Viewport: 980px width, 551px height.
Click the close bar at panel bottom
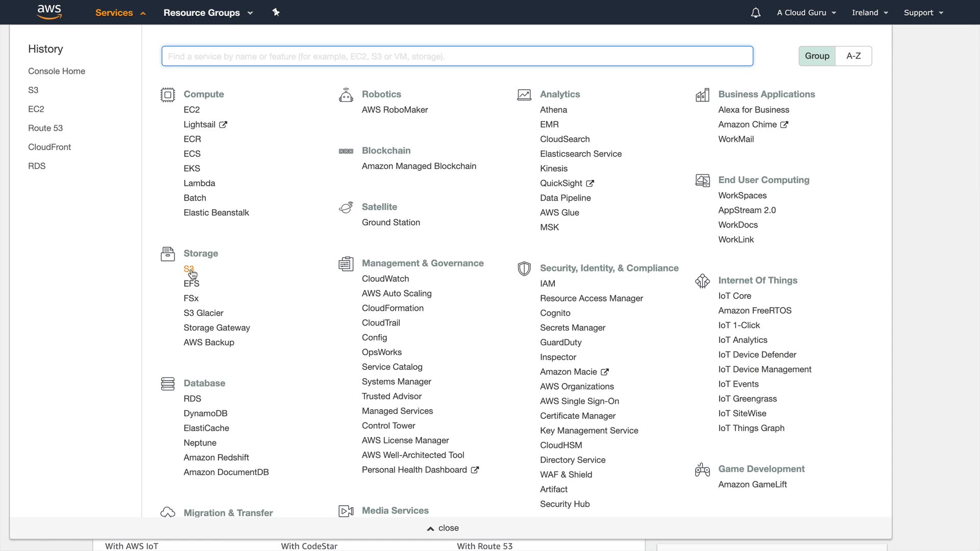(443, 528)
